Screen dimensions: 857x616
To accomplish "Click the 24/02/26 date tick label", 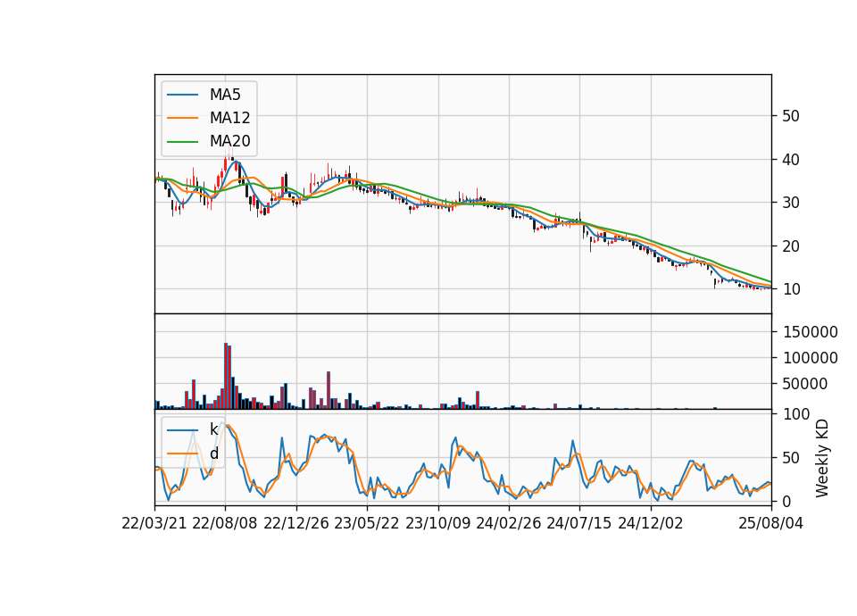I will pos(508,523).
